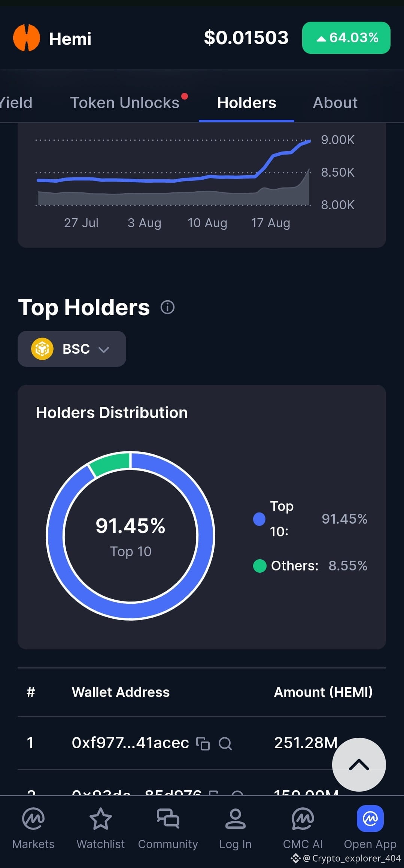Copy wallet address 0xf977...41acec
Screen dimensions: 404x868
[203, 743]
